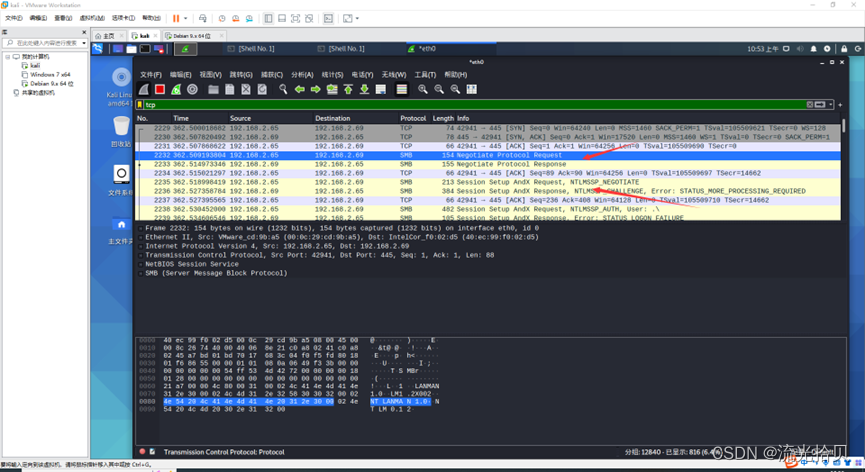Zoom out of packet text
Viewport: 865px width, 472px height.
click(439, 89)
